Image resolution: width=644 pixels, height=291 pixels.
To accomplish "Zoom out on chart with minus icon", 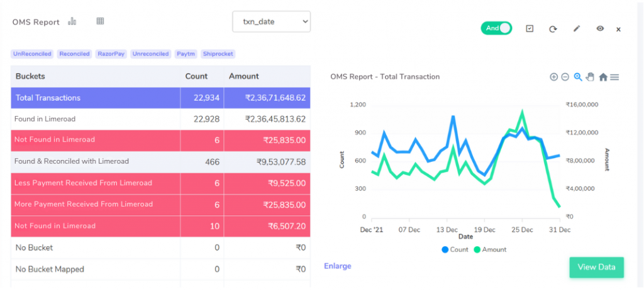I will pos(565,77).
